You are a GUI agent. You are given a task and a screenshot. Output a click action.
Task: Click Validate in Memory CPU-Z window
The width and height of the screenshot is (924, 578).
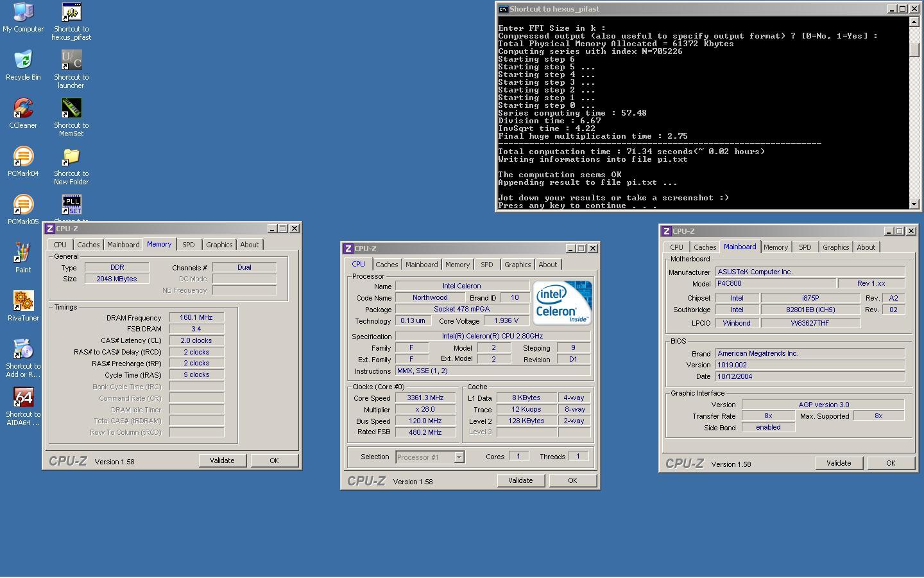(222, 460)
